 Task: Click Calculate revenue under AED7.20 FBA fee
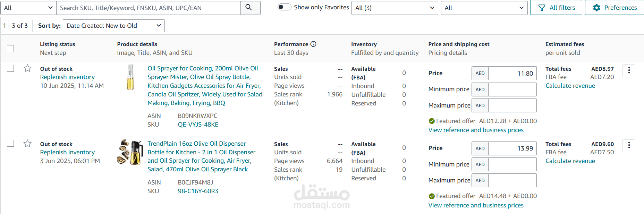point(570,86)
